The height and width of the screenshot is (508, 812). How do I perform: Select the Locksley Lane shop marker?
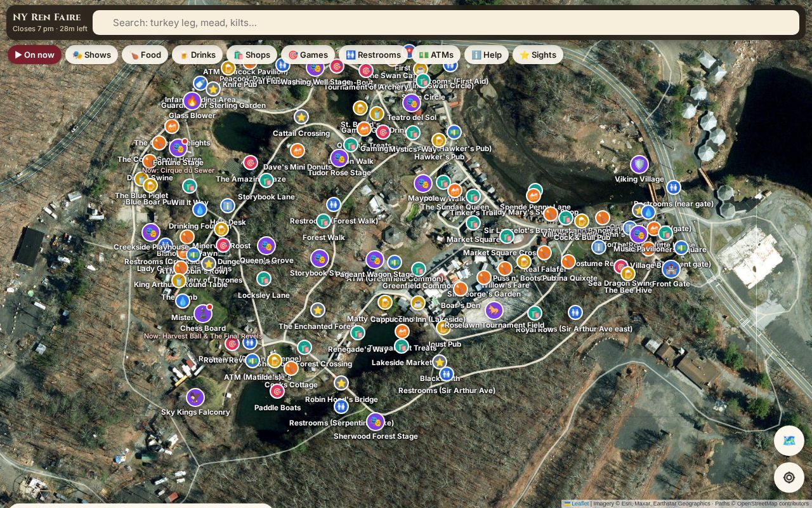coord(264,279)
